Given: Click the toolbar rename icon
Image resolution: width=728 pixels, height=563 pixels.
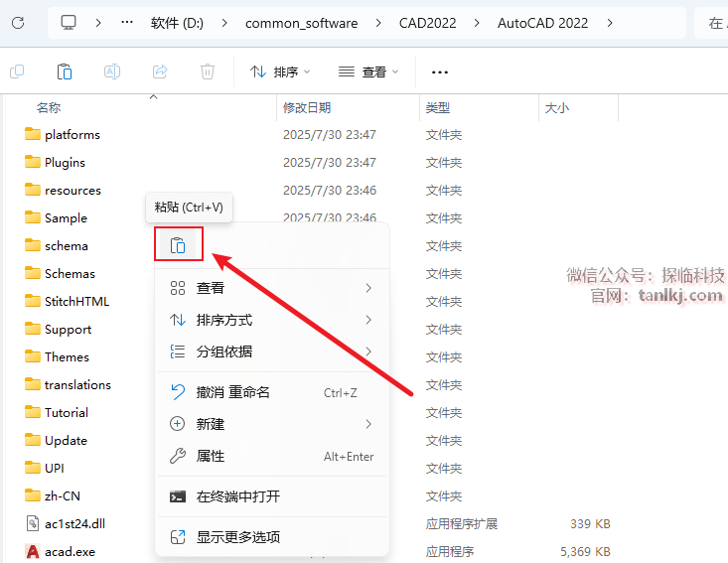Looking at the screenshot, I should coord(112,71).
